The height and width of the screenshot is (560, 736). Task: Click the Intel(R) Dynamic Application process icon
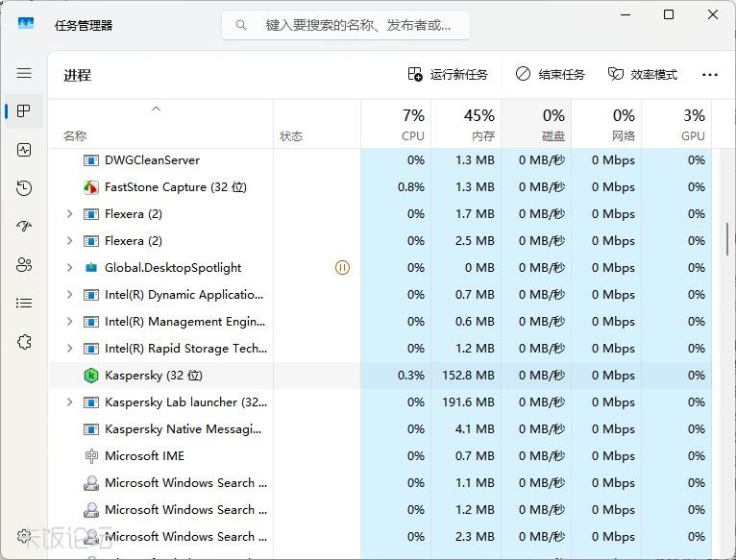tap(91, 295)
